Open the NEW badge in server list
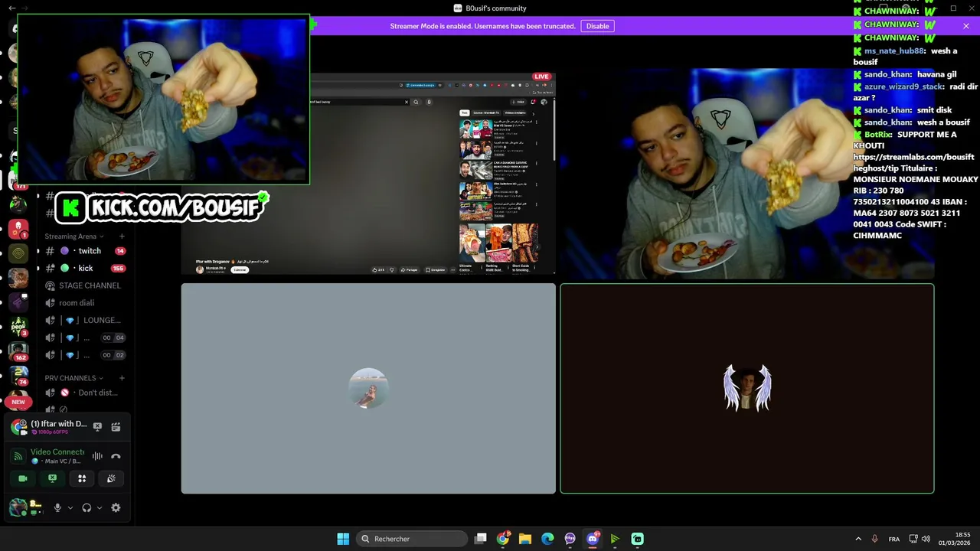Screen dimensions: 980x551 (x=18, y=402)
